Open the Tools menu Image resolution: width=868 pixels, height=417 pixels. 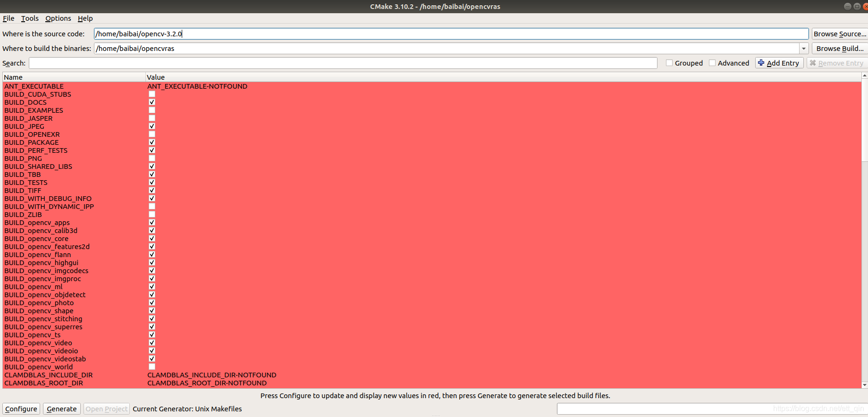pos(30,18)
